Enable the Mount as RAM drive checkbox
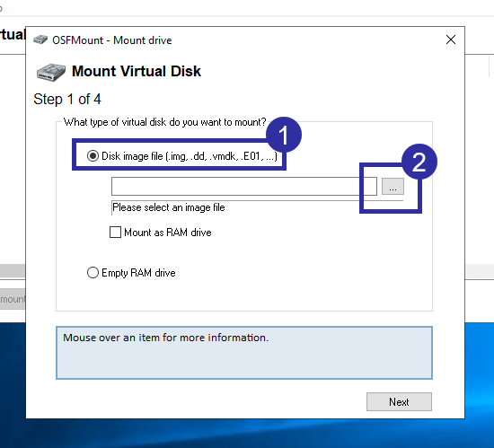 pyautogui.click(x=115, y=233)
